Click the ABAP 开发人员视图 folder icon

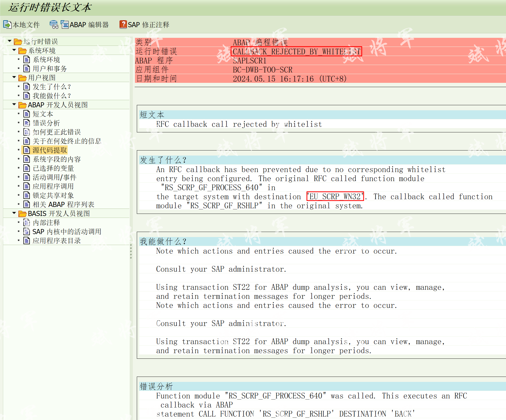point(22,105)
